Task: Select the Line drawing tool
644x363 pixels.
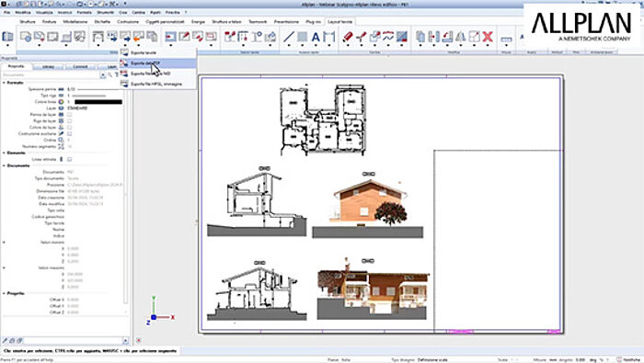Action: click(289, 37)
